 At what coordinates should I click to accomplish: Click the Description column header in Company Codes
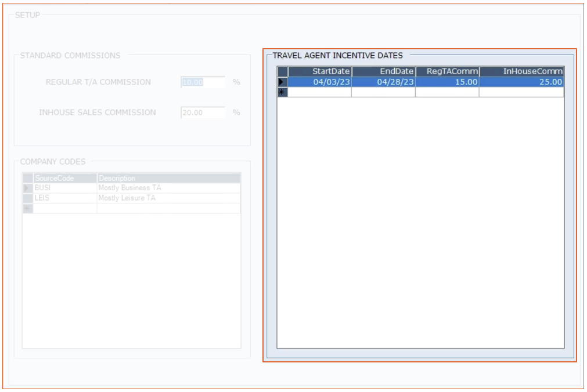[168, 179]
